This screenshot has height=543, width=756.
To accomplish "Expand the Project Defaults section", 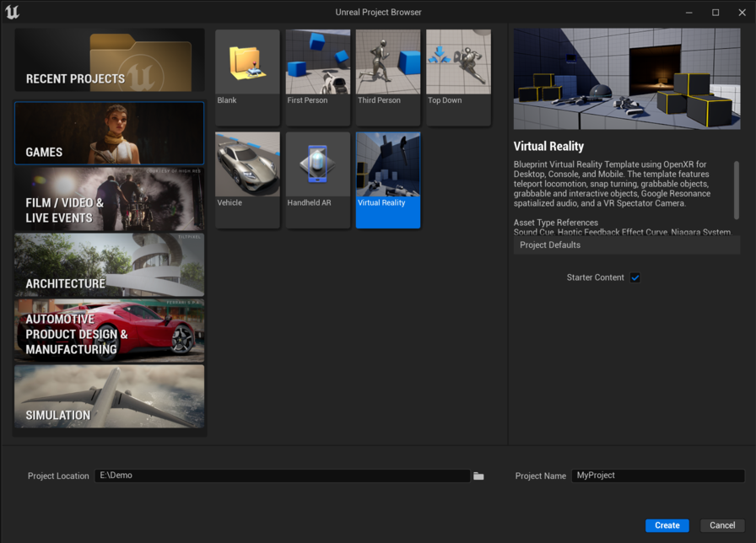I will click(x=626, y=245).
